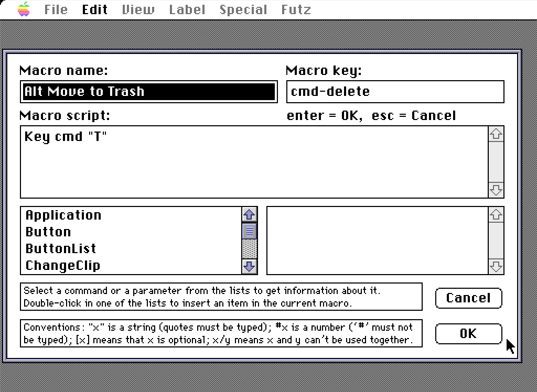Open the Apple menu icon

click(24, 9)
